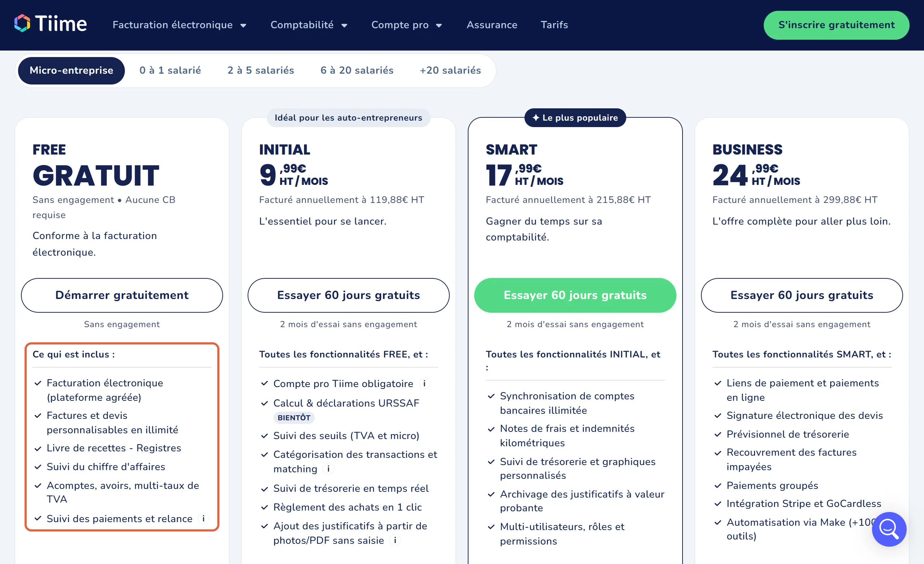This screenshot has width=924, height=564.
Task: Open the Assurance page
Action: 492,25
